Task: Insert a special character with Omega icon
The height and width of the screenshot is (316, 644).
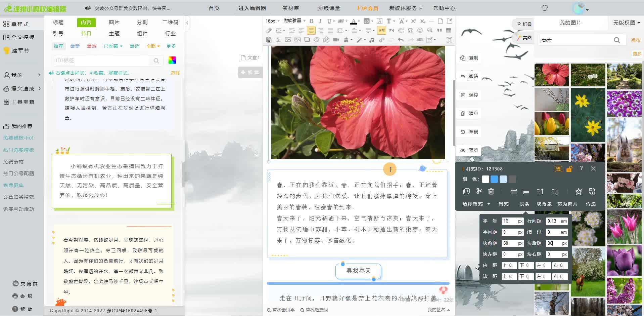Action: coord(410,31)
